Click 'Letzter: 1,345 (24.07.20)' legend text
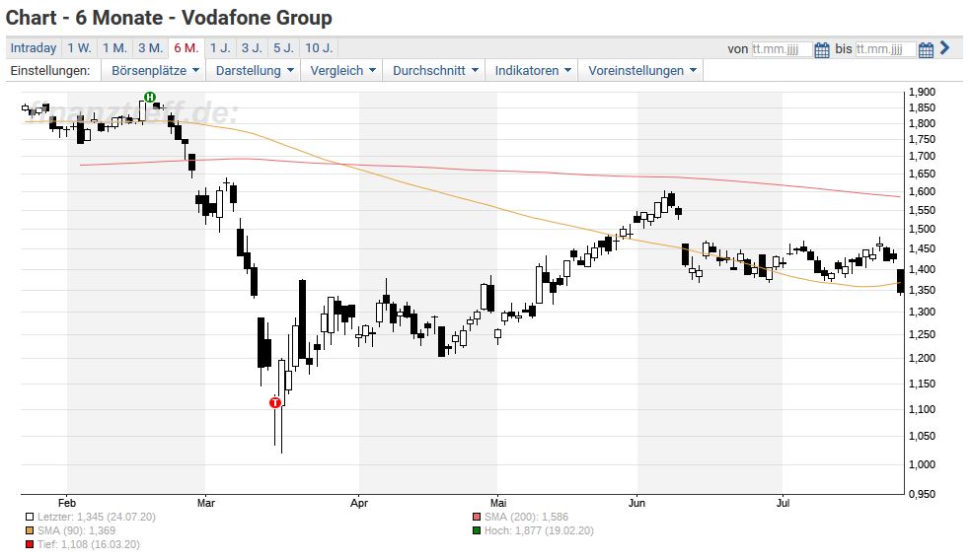This screenshot has height=560, width=971. 97,517
